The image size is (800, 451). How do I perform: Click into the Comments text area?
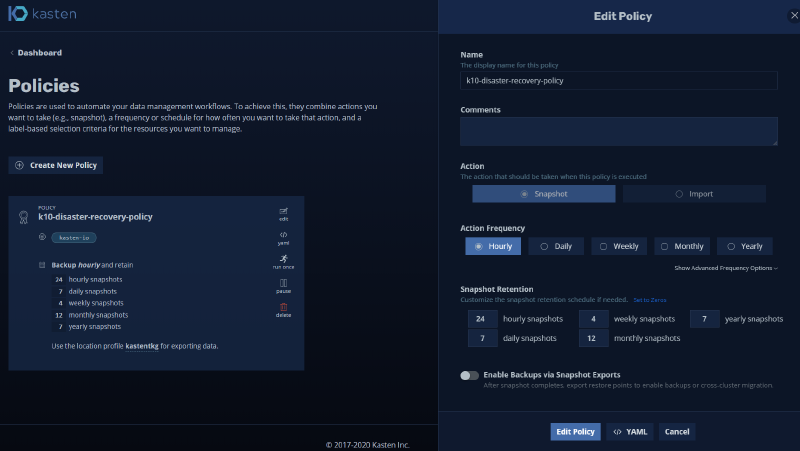pyautogui.click(x=619, y=132)
